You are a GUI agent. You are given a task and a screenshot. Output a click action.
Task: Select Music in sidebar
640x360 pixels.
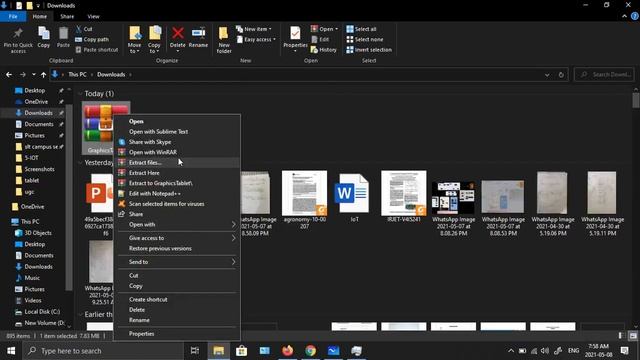click(32, 278)
